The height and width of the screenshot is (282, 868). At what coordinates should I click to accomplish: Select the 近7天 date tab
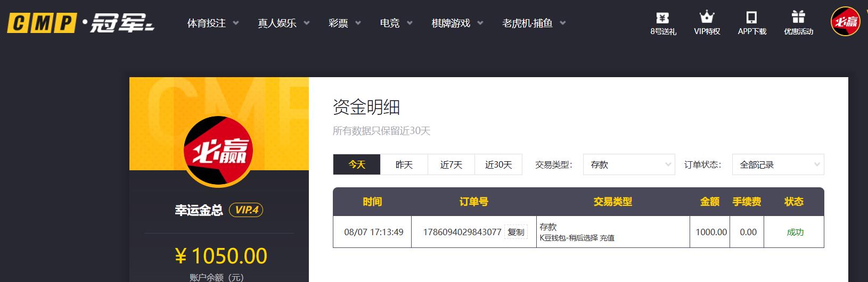[451, 164]
